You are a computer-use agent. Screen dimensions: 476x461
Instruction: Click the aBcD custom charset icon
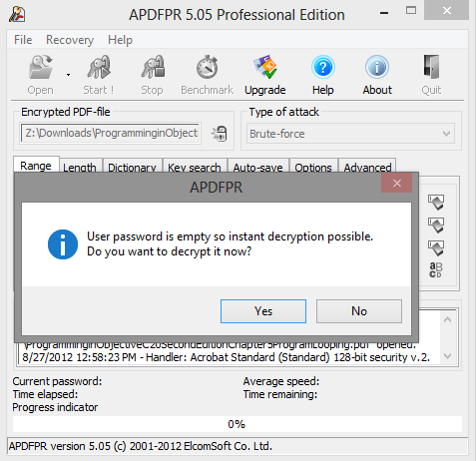click(436, 270)
